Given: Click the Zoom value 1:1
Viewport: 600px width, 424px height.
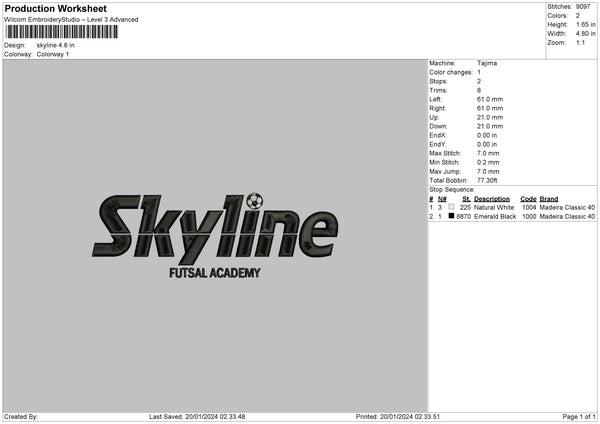Looking at the screenshot, I should tap(580, 43).
